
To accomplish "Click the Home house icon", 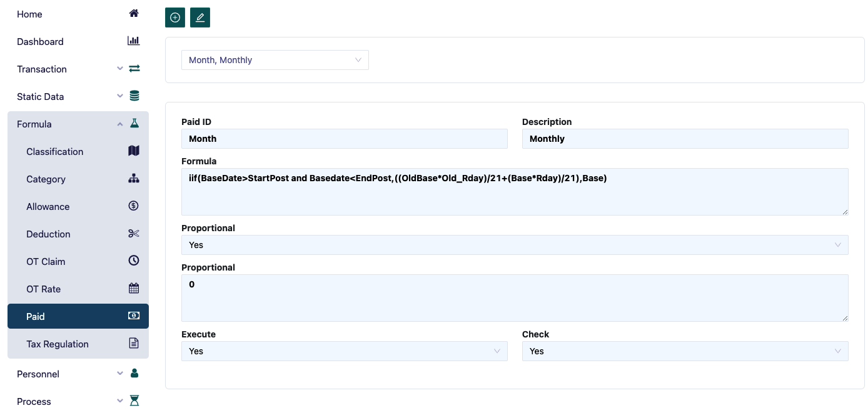I will click(134, 14).
